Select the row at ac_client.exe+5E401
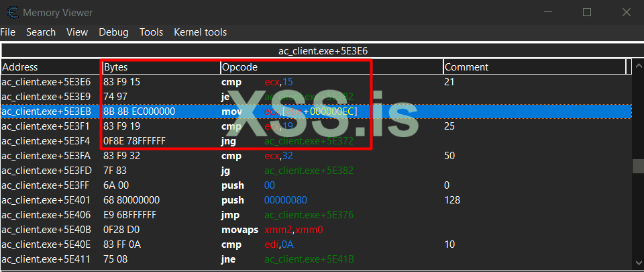 (x=316, y=200)
